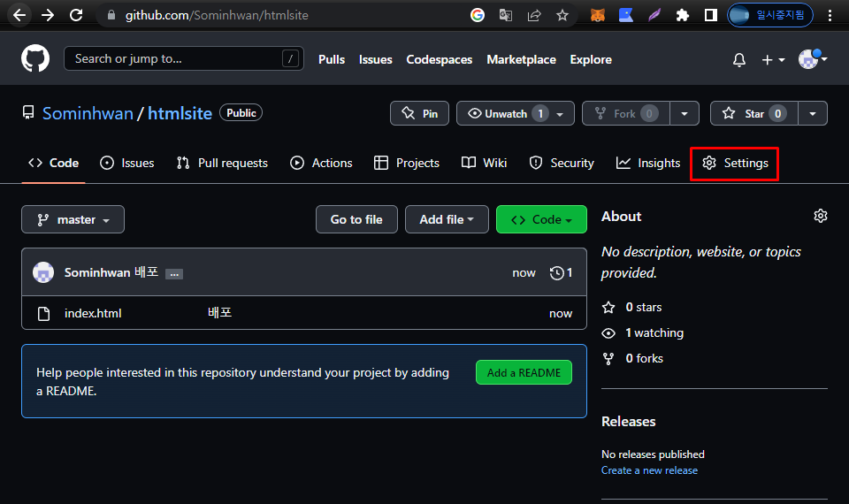Toggle the browser side panel icon
849x504 pixels.
pos(710,15)
